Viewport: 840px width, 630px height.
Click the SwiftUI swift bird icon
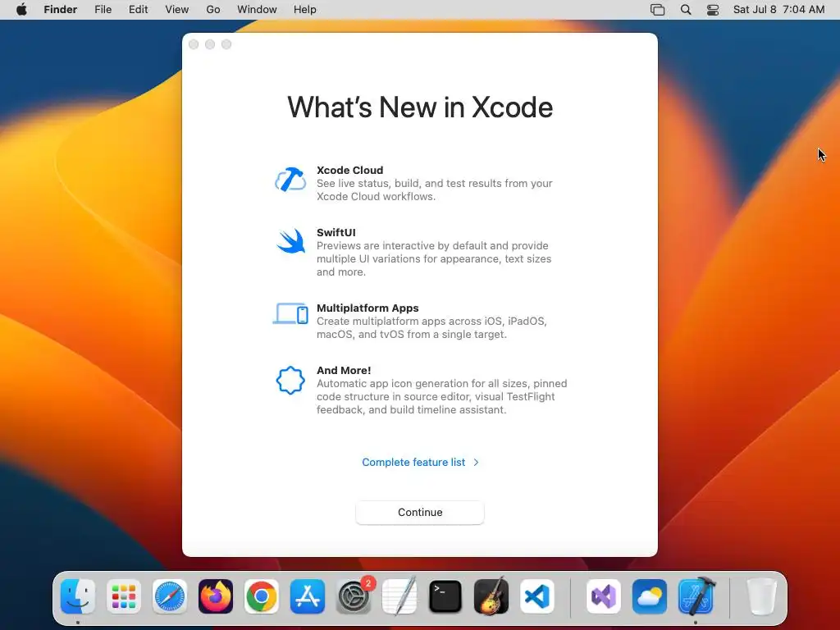(x=291, y=242)
